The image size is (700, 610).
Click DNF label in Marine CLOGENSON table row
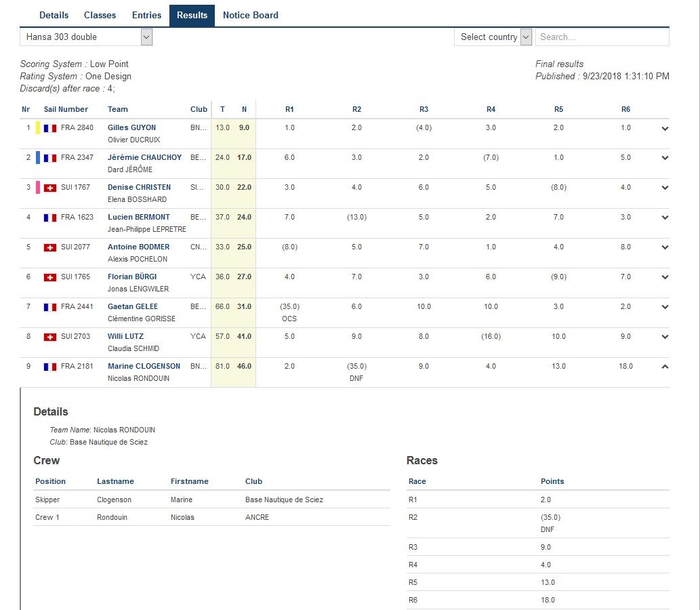point(356,378)
